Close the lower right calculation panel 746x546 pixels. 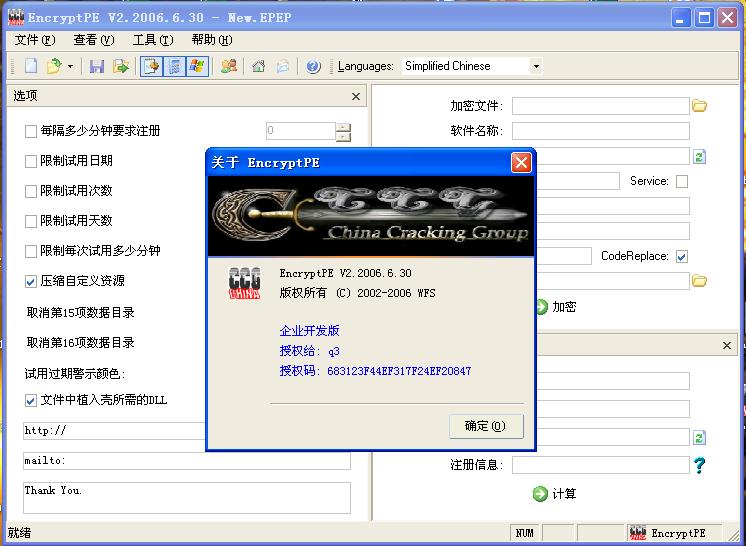point(726,346)
